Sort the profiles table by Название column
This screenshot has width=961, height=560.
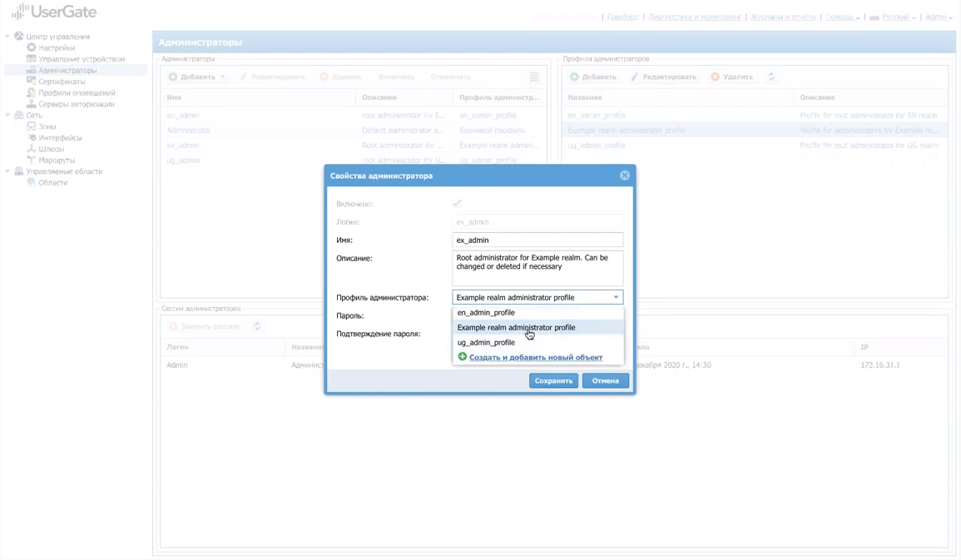click(678, 97)
